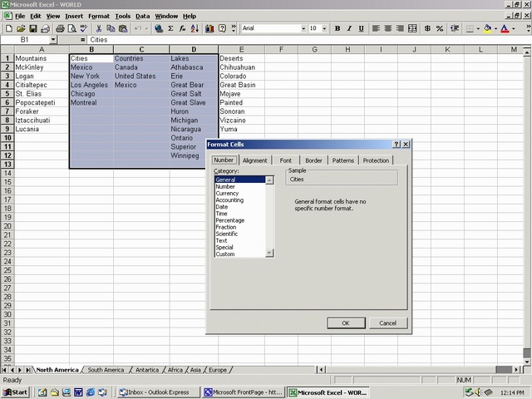Viewport: 532px width, 399px height.
Task: Open the Borders dropdown arrow
Action: (x=478, y=28)
